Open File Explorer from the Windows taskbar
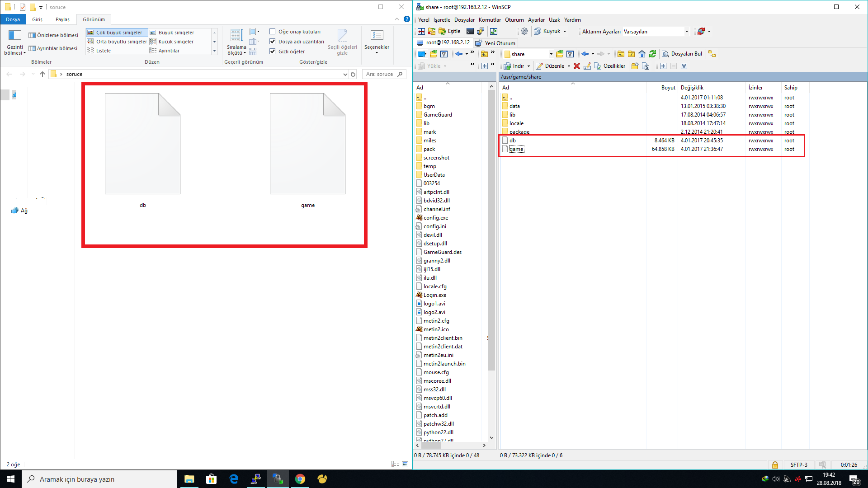This screenshot has width=868, height=488. [x=189, y=479]
